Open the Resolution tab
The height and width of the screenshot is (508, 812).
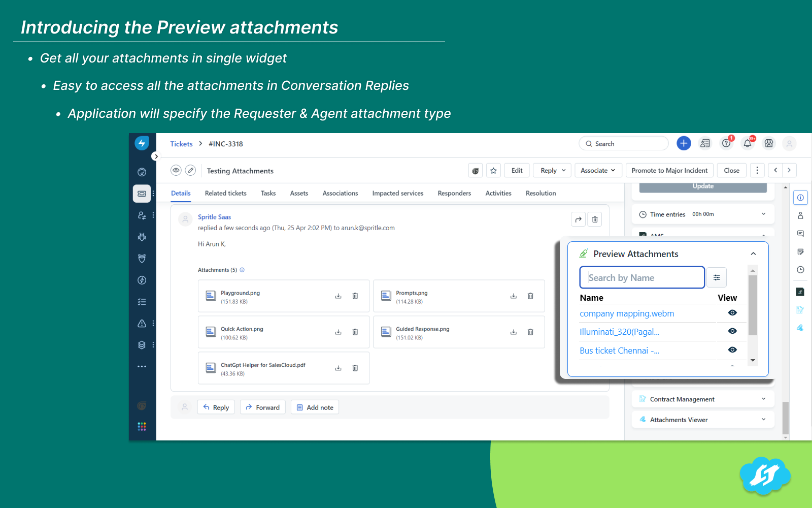click(541, 193)
